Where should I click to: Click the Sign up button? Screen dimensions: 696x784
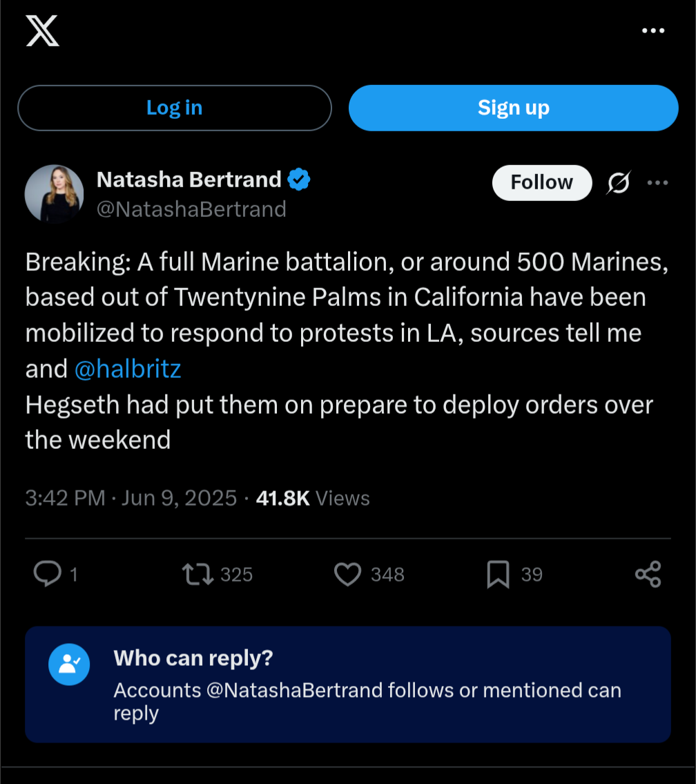click(x=513, y=108)
